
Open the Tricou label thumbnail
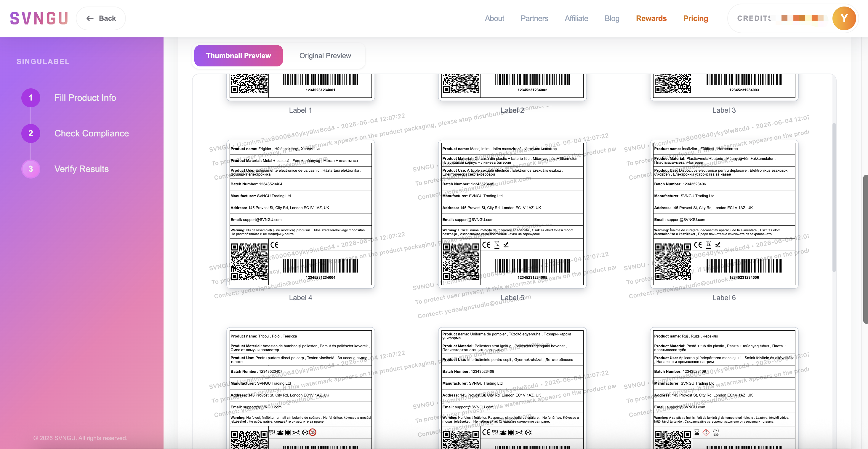(301, 388)
